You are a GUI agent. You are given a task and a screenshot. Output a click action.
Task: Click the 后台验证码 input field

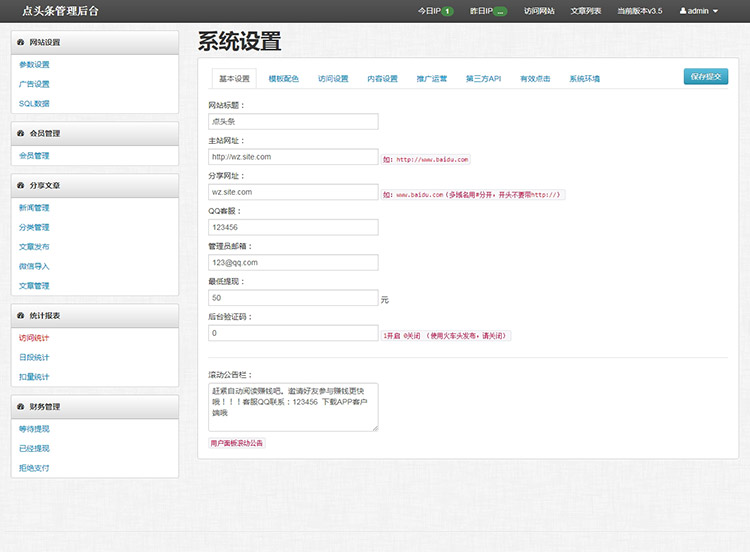click(293, 333)
